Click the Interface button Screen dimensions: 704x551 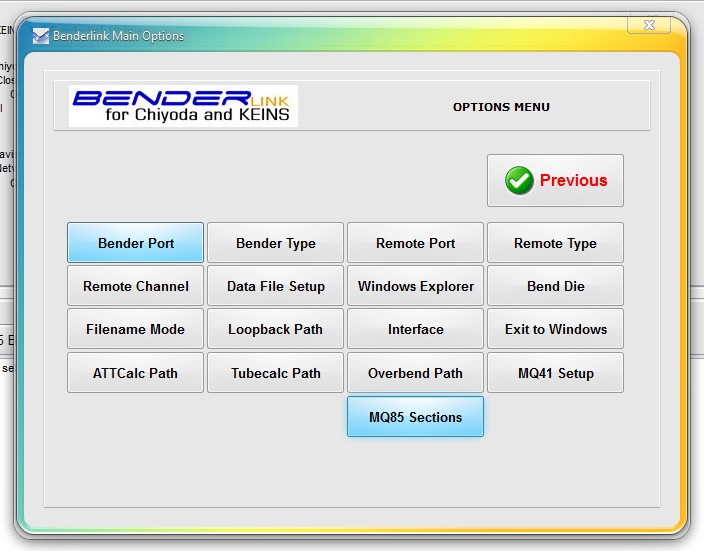(x=415, y=329)
